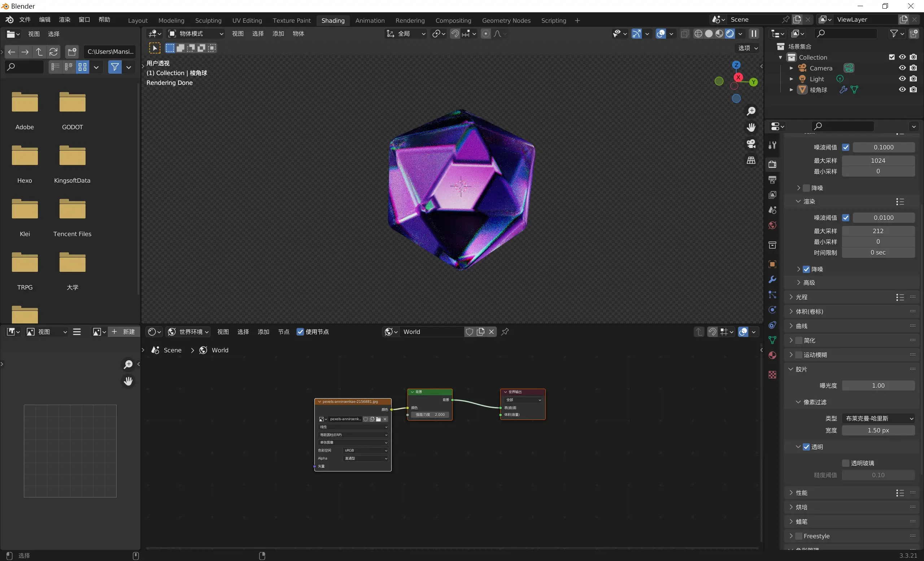Click the camera view icon in viewport

[x=751, y=144]
